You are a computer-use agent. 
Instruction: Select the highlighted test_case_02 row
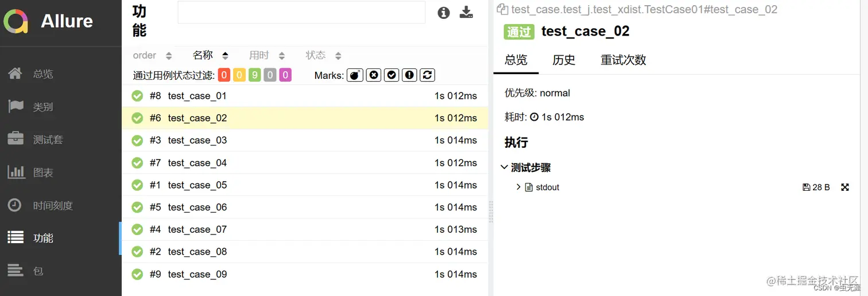coord(305,118)
